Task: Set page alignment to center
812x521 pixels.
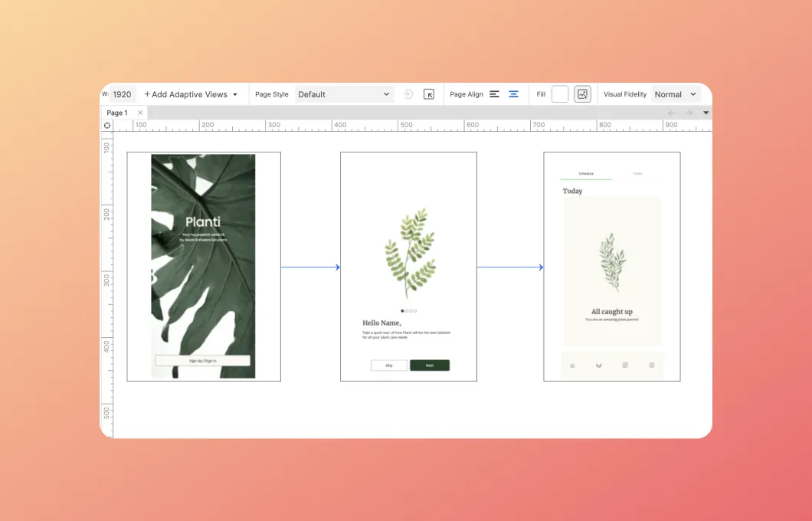Action: tap(513, 94)
